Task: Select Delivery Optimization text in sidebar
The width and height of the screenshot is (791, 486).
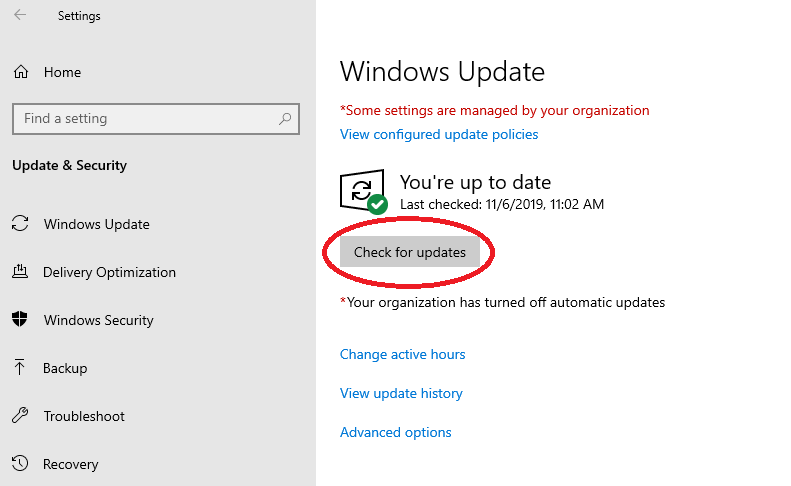Action: click(x=109, y=272)
